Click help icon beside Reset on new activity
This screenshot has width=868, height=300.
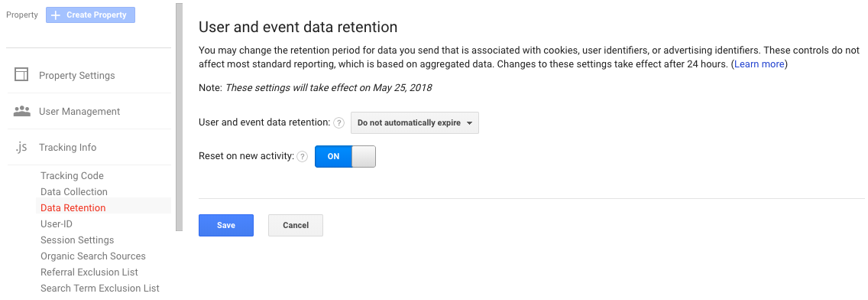(x=302, y=156)
